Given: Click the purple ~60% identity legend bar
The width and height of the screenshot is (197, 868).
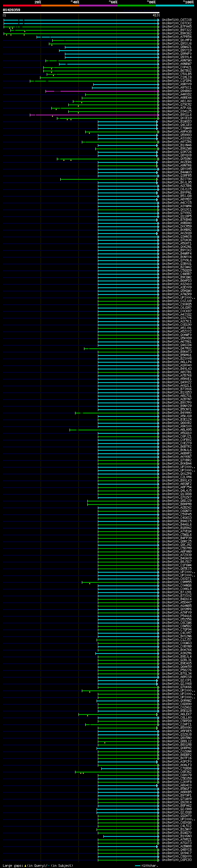Looking at the screenshot, I should [98, 6].
